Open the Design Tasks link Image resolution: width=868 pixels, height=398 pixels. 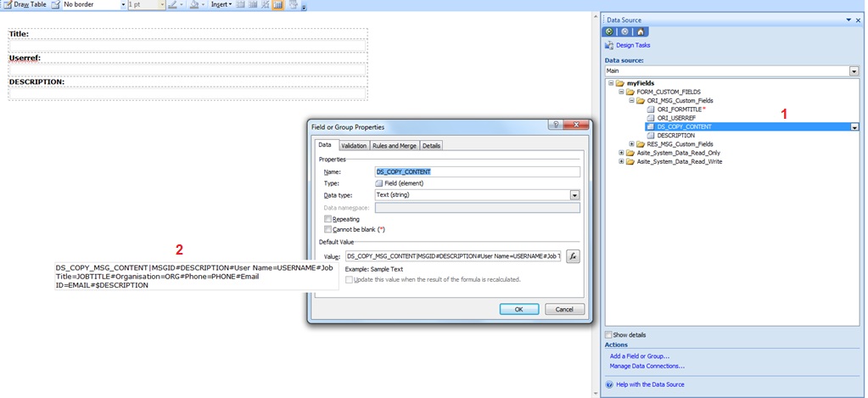coord(633,45)
